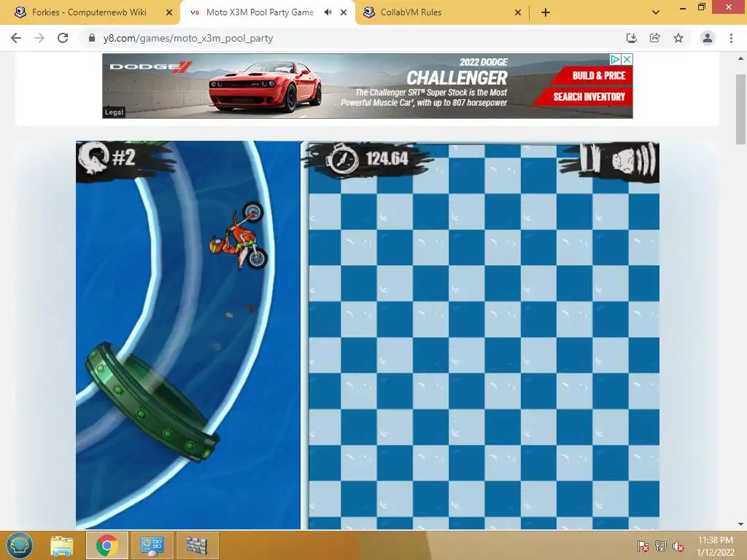Image resolution: width=747 pixels, height=560 pixels.
Task: Reload the y8.com page
Action: point(63,38)
